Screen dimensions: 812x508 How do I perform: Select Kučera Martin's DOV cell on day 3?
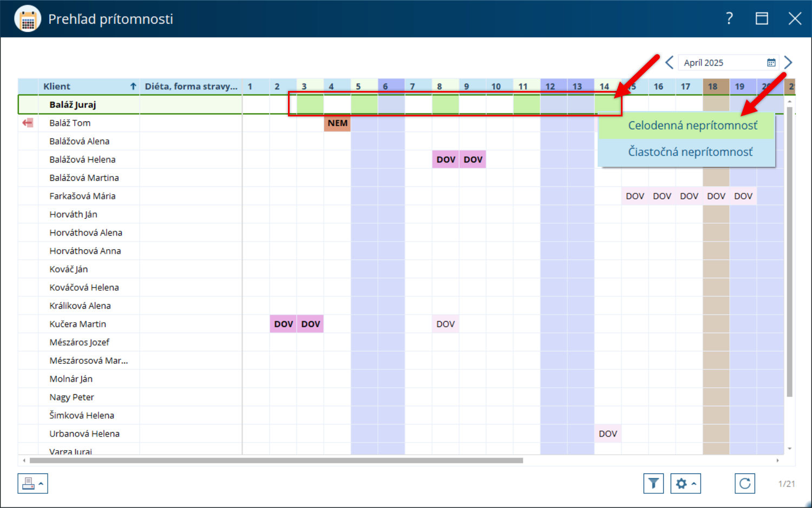310,324
